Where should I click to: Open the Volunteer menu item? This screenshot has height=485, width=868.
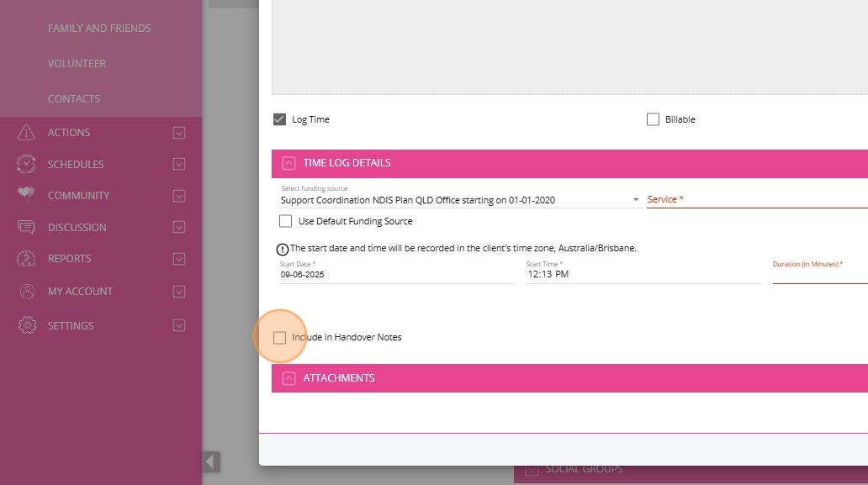pyautogui.click(x=77, y=64)
